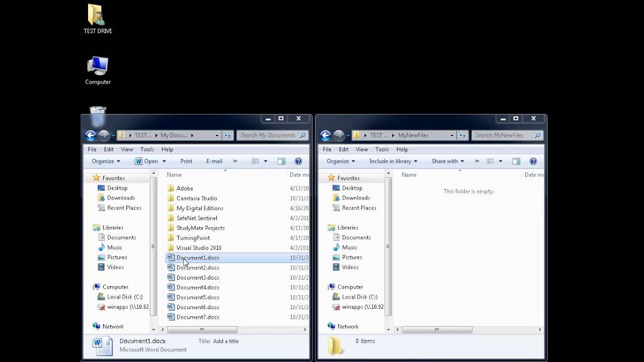Click My Docu... breadcrumb in address bar
The width and height of the screenshot is (644, 362).
(174, 135)
